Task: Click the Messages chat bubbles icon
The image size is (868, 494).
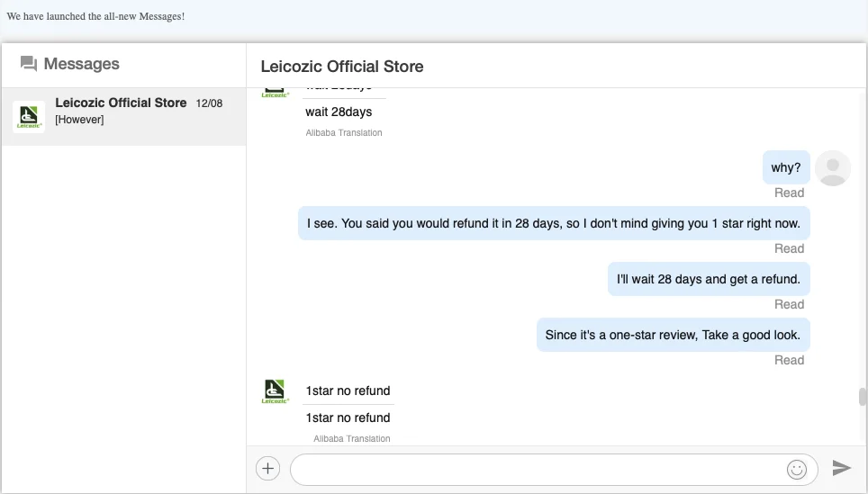Action: pyautogui.click(x=29, y=64)
